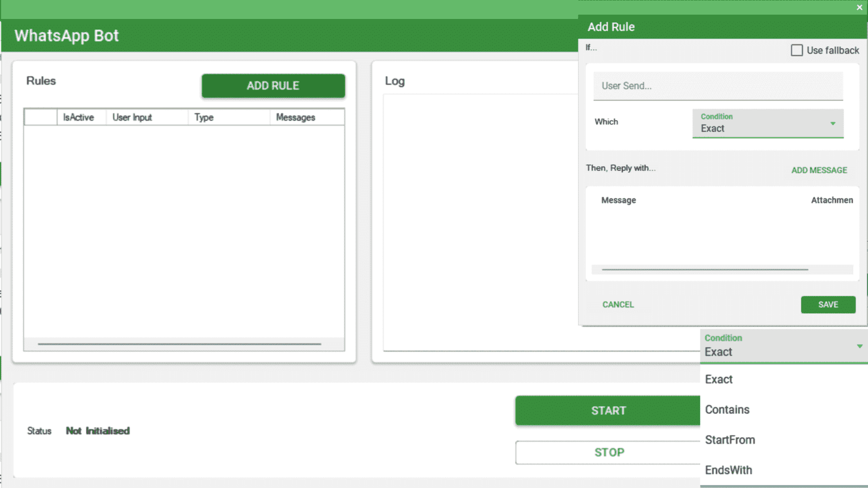Open the Condition dropdown in Add Rule
Image resolution: width=868 pixels, height=488 pixels.
(767, 124)
